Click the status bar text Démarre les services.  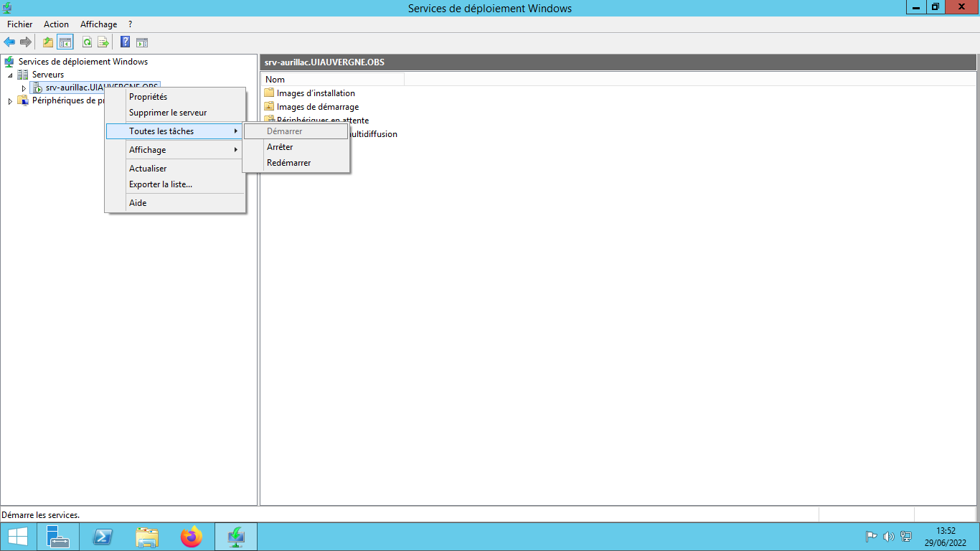[41, 515]
